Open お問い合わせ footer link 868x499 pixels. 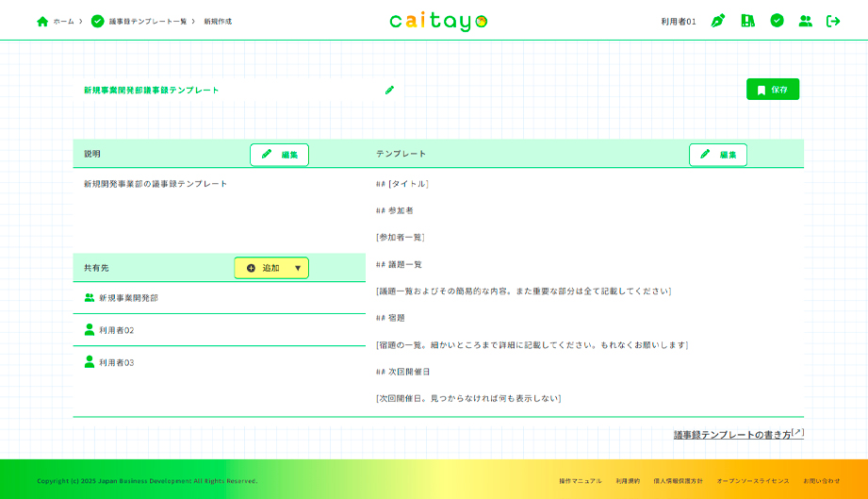tap(822, 481)
